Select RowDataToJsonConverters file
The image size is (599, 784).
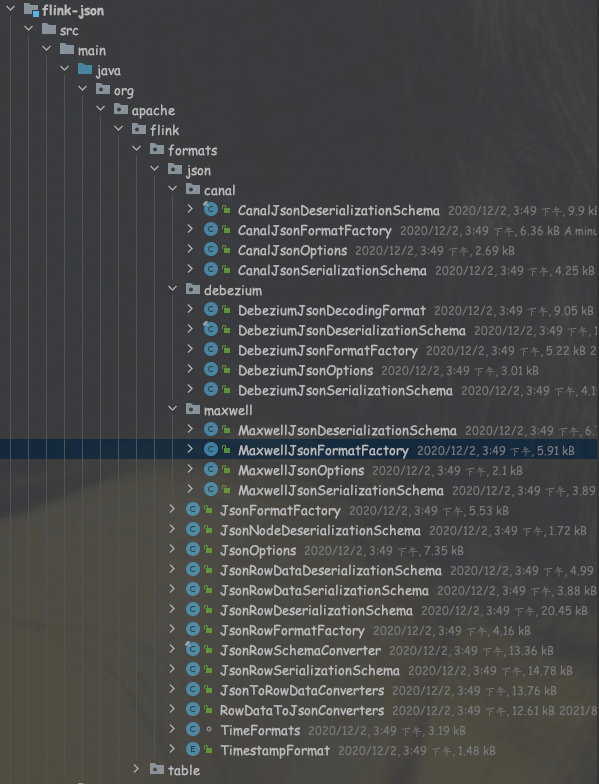pos(302,710)
